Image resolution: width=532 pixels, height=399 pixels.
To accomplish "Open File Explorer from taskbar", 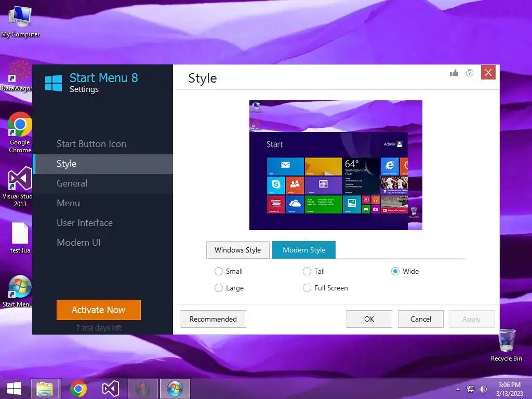I will [x=45, y=389].
